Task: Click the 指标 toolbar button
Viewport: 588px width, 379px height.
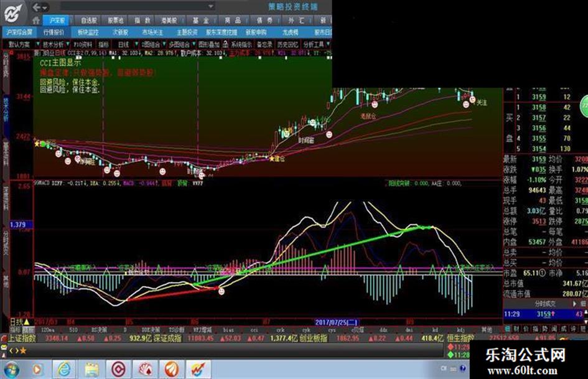Action: coord(103,44)
